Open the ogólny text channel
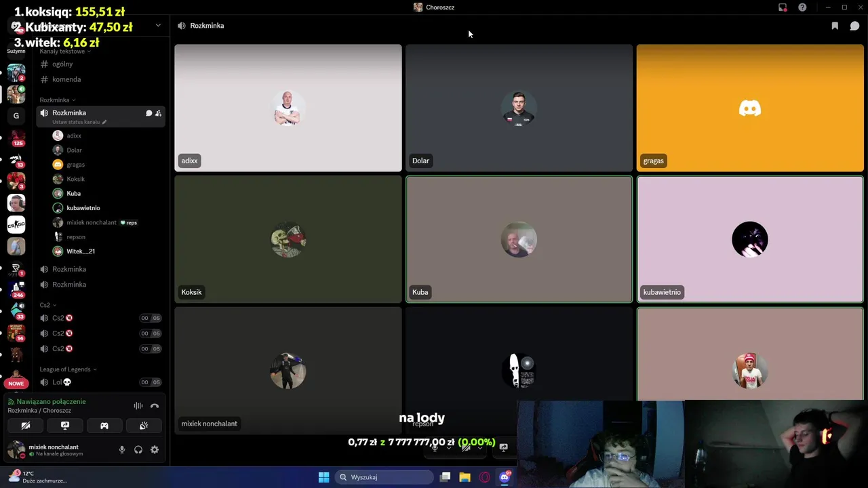 tap(100, 64)
